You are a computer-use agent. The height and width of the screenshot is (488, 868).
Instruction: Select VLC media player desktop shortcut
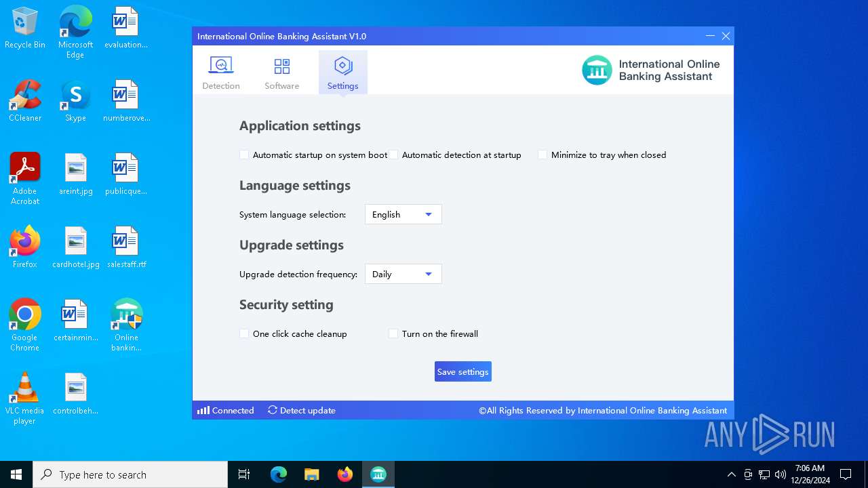25,398
